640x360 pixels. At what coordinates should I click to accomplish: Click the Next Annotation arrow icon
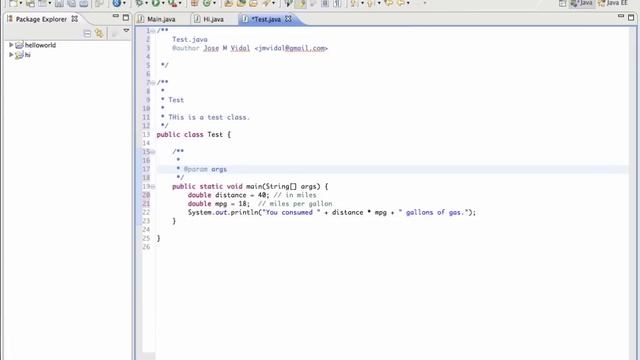pyautogui.click(x=354, y=3)
